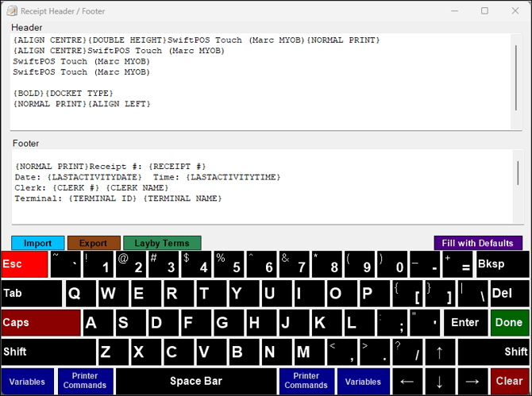
Task: Click the Import button
Action: click(37, 243)
